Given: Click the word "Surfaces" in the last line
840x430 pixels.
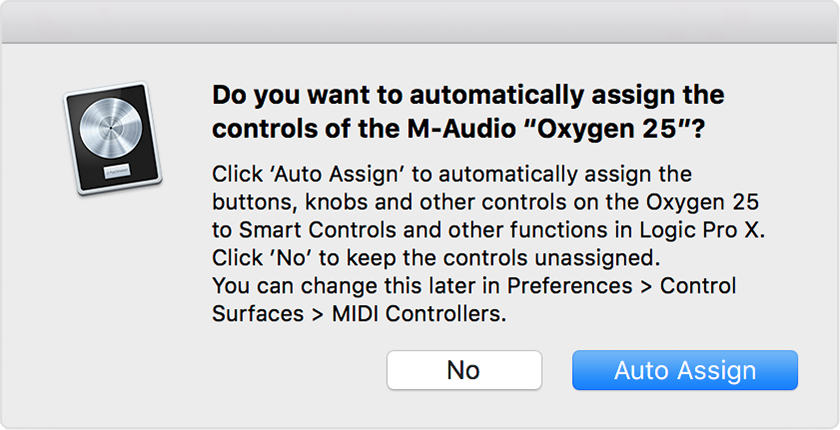Looking at the screenshot, I should point(256,314).
